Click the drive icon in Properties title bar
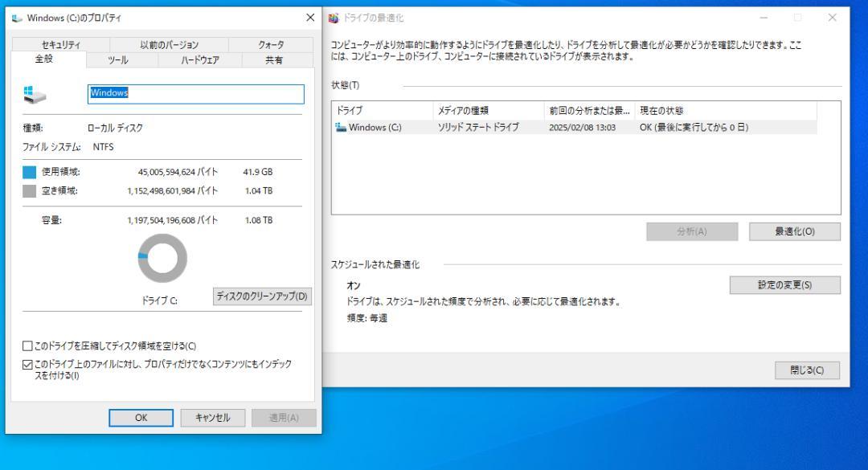The height and width of the screenshot is (470, 868). (x=17, y=18)
